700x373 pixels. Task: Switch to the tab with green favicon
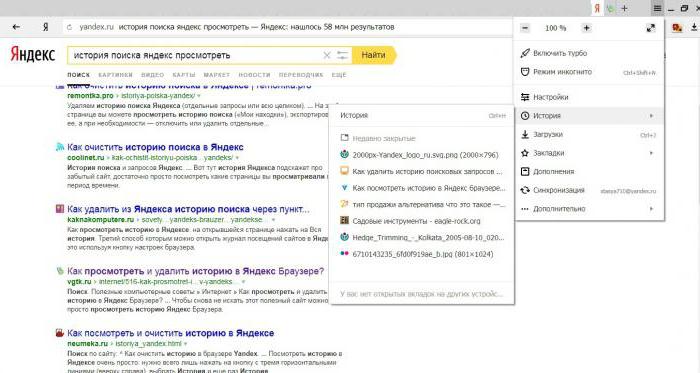(610, 8)
